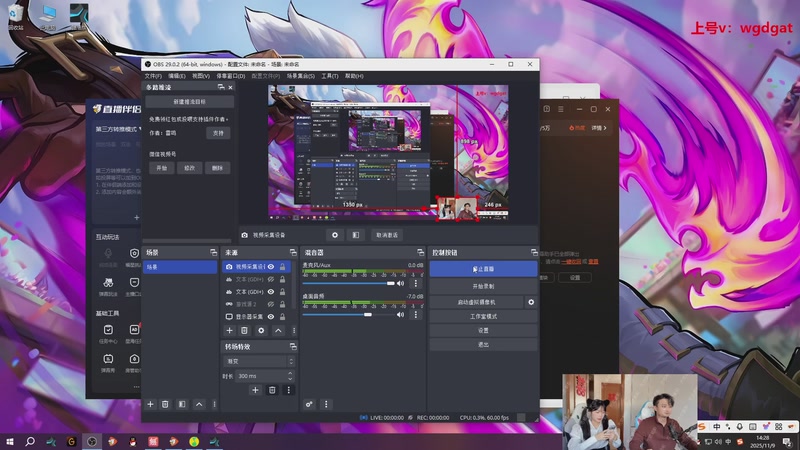Add a new scene with the Scenes plus icon

click(x=151, y=404)
